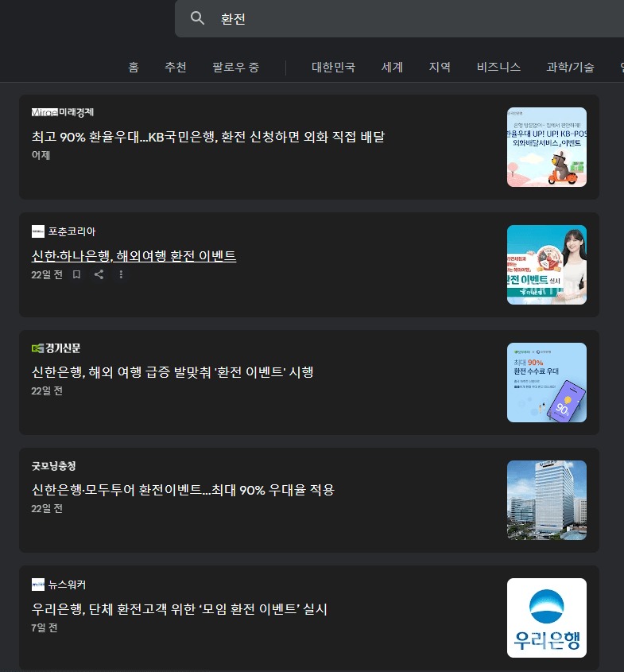Select the 과학/기술 category tab

[x=570, y=67]
